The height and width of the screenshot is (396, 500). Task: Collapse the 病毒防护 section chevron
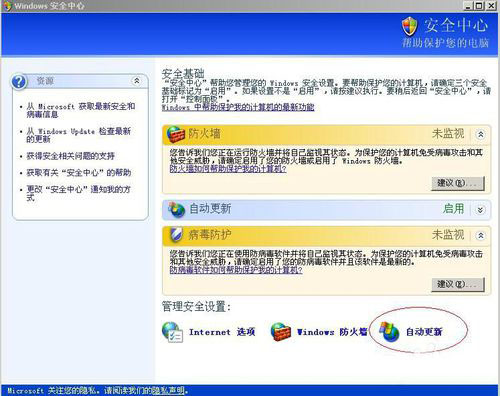(x=480, y=236)
